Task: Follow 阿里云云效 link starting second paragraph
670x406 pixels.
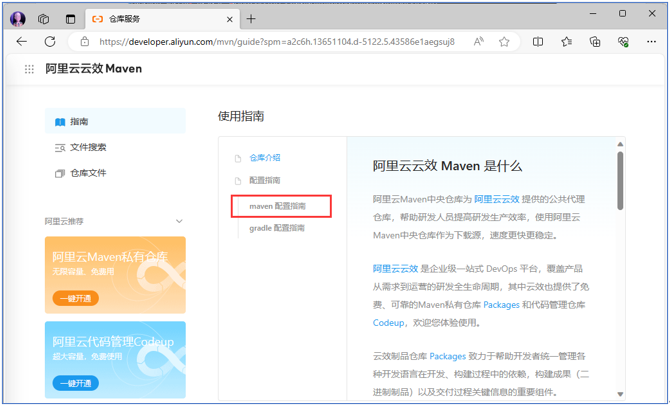Action: (395, 269)
